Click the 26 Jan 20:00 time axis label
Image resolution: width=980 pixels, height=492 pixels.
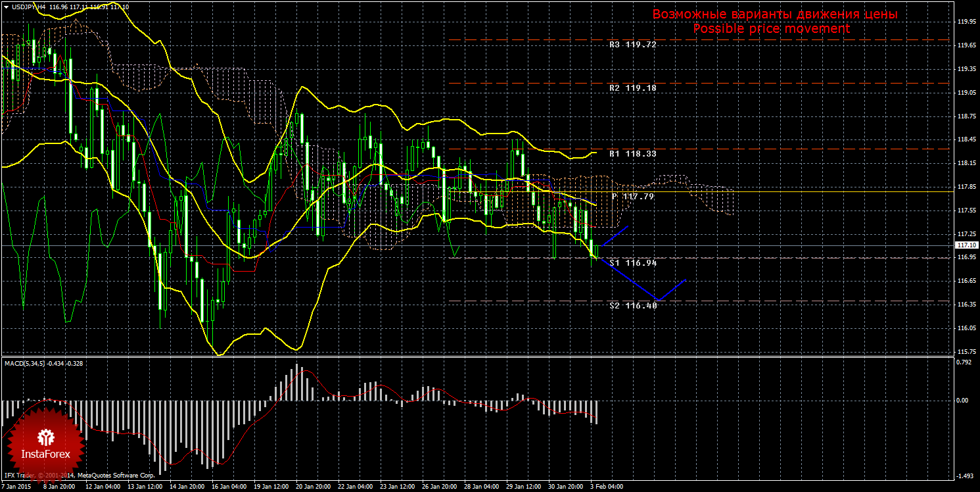[439, 487]
